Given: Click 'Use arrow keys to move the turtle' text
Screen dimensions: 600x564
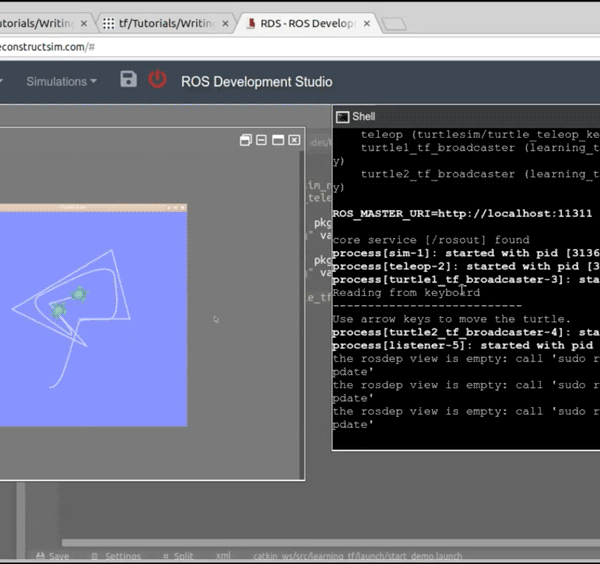Looking at the screenshot, I should click(452, 319).
